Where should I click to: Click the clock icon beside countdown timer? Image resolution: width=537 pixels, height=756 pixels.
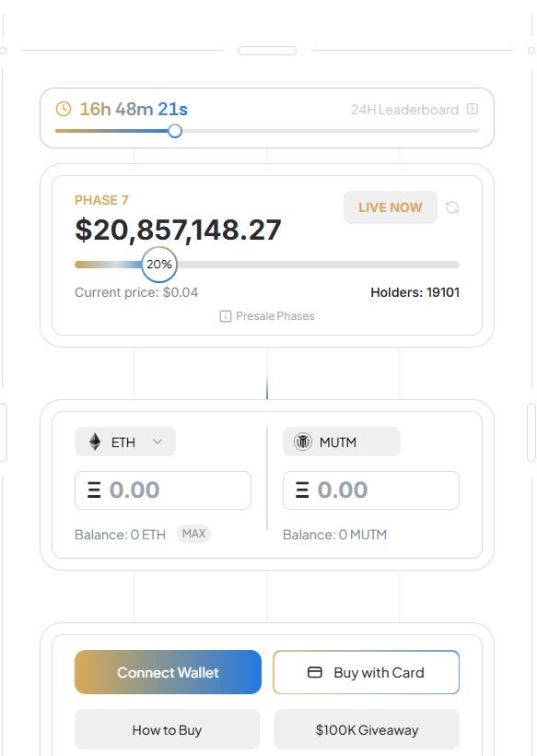coord(64,109)
